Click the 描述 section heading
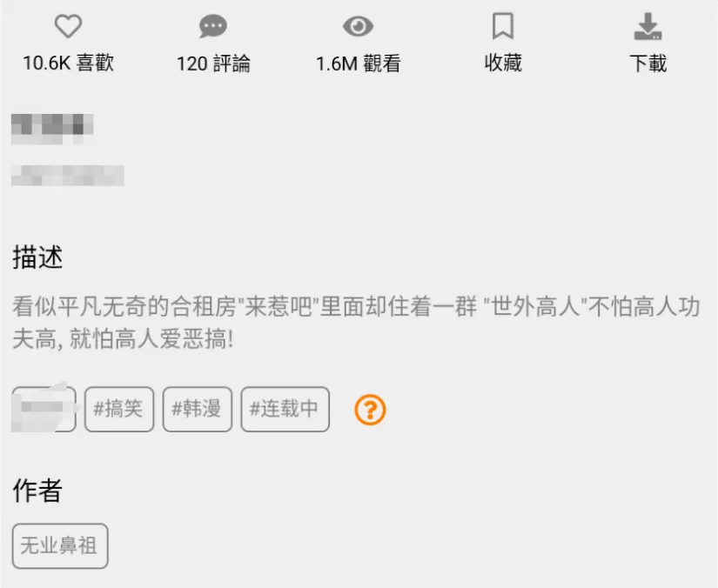This screenshot has width=718, height=588. 37,257
